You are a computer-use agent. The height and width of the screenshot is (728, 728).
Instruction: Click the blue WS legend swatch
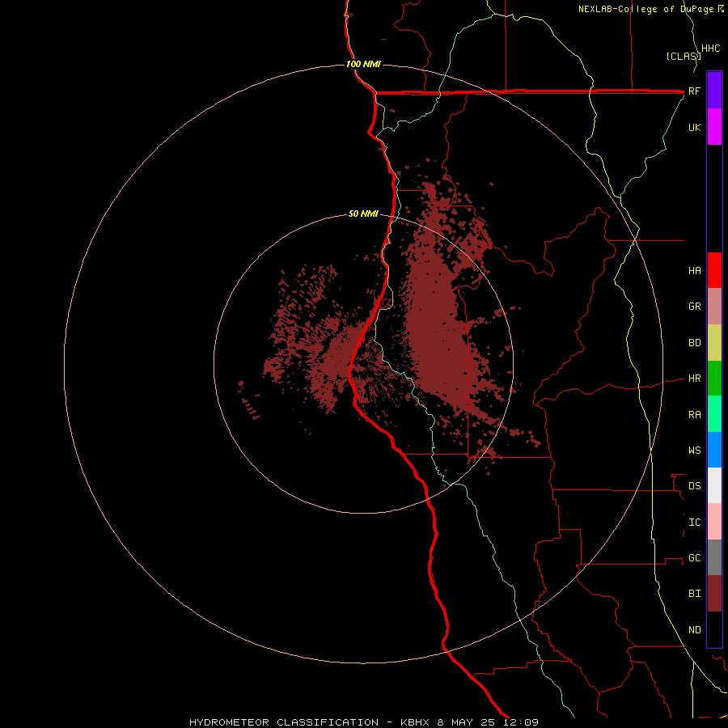click(x=714, y=450)
